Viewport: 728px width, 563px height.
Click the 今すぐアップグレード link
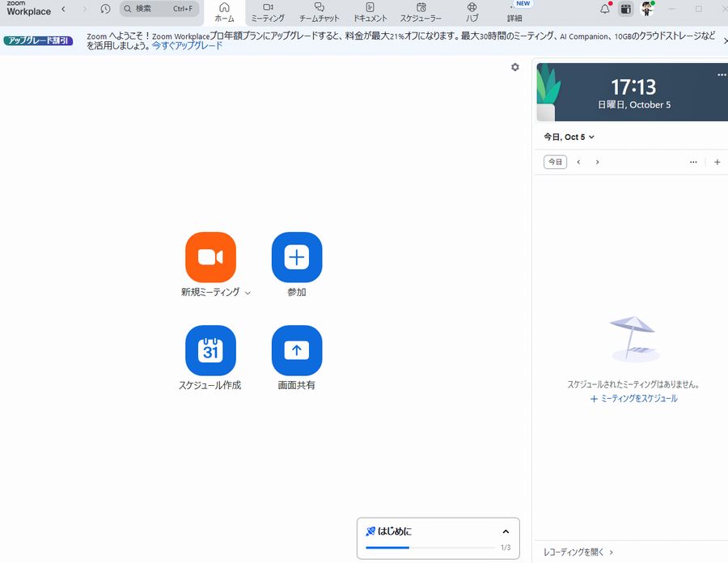188,46
